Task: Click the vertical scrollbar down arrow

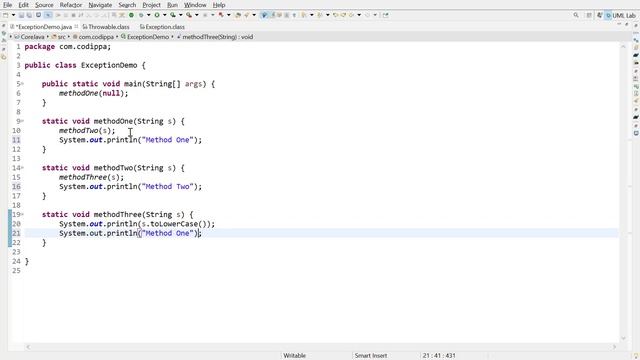Action: [623, 338]
